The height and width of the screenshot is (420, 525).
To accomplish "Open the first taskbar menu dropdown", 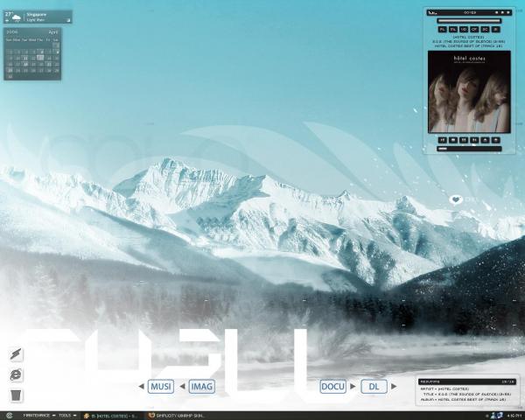I will click(x=39, y=416).
